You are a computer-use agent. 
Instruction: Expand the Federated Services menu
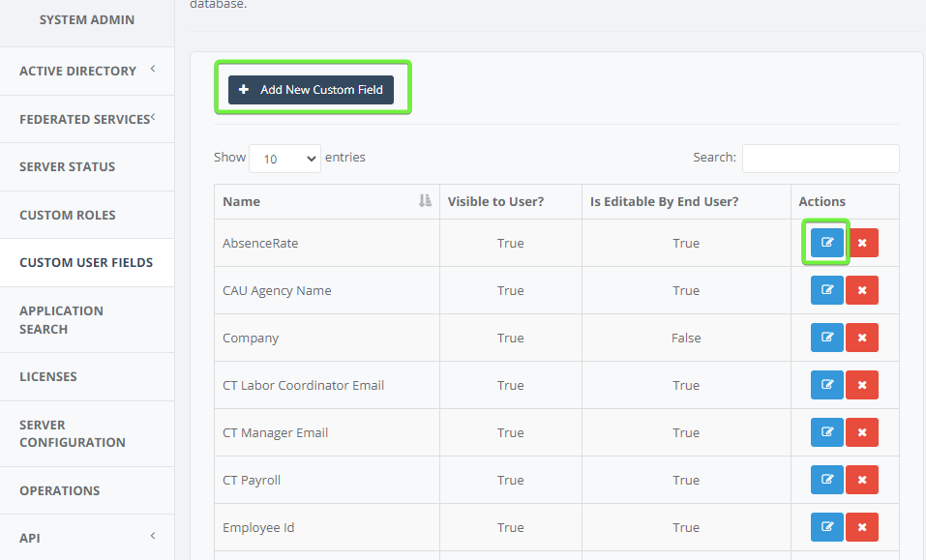pyautogui.click(x=87, y=119)
